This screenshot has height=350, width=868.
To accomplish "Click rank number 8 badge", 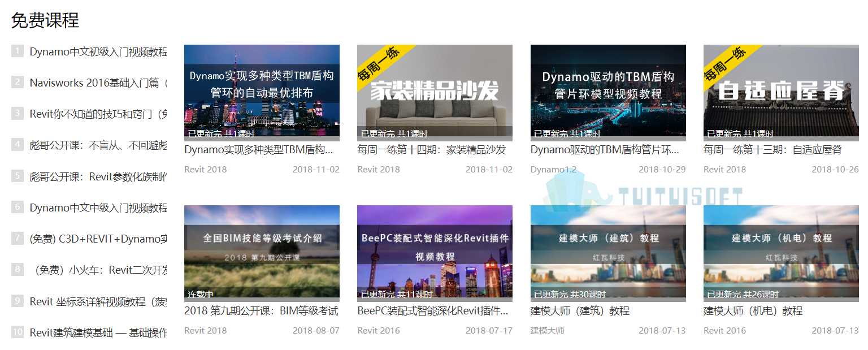I will coord(18,269).
